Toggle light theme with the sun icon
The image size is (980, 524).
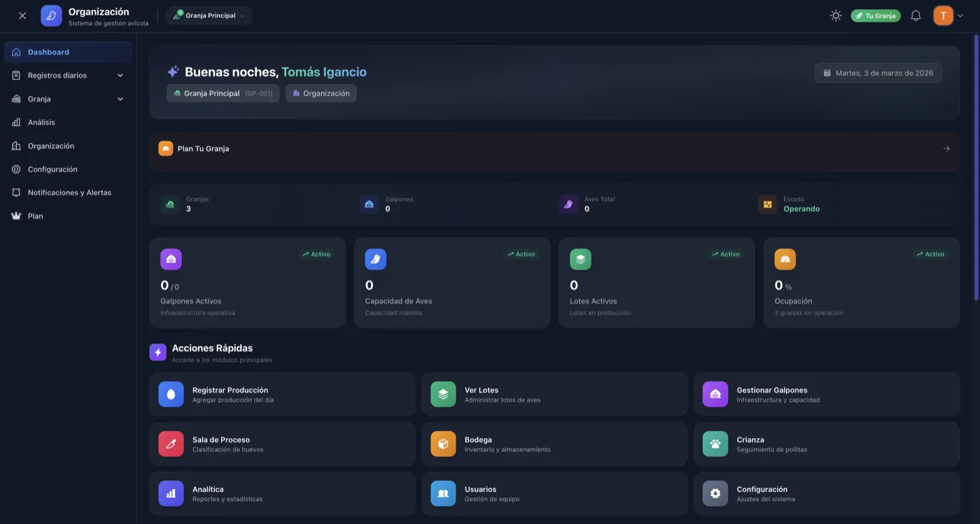[836, 15]
